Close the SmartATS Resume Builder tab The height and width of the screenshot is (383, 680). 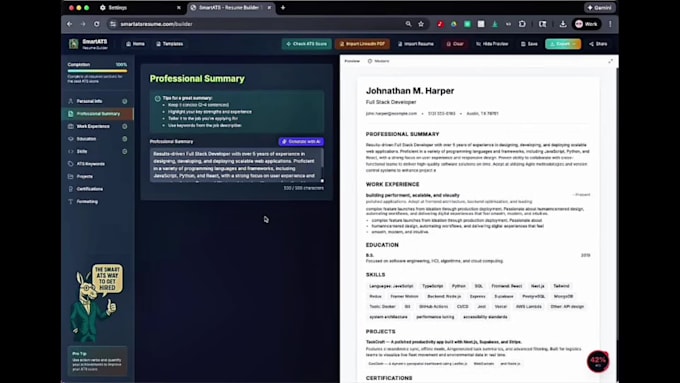pos(269,8)
